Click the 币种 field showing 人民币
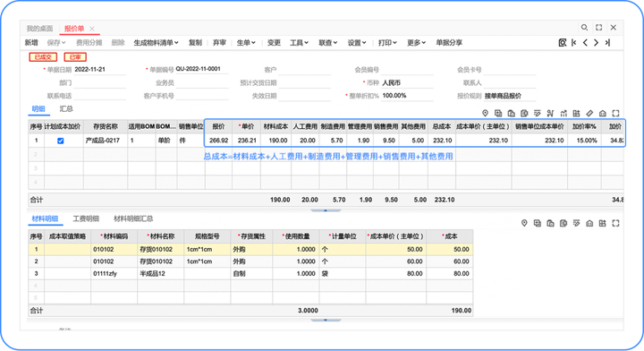The image size is (644, 351). [x=408, y=83]
